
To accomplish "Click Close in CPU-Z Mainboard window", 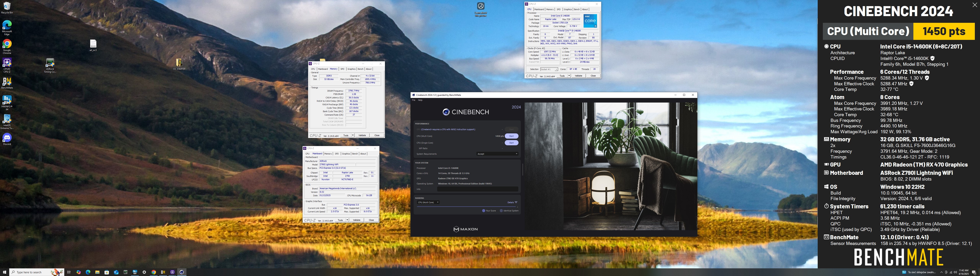I will pyautogui.click(x=371, y=220).
